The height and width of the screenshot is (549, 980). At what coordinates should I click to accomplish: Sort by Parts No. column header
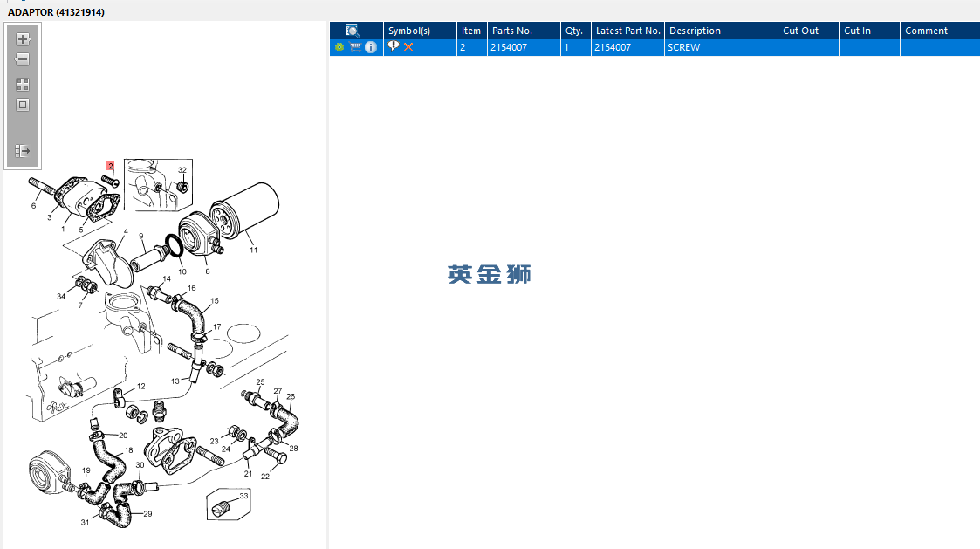click(x=524, y=31)
